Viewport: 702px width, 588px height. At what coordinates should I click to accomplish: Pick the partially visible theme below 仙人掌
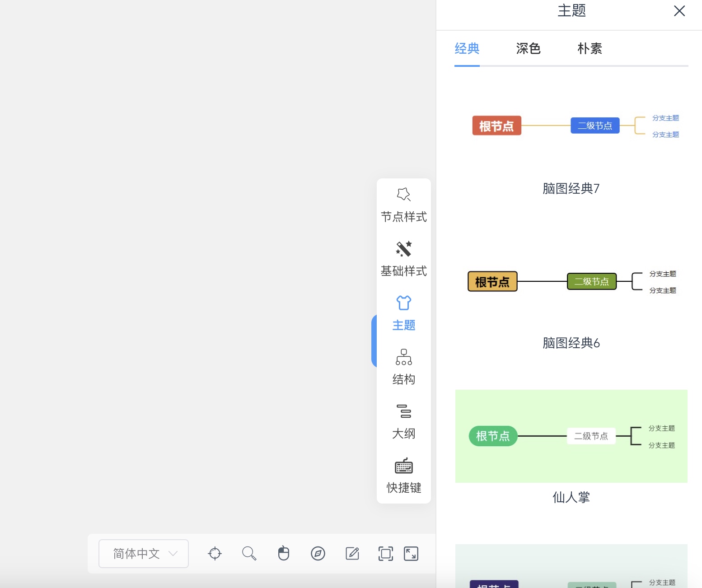571,566
